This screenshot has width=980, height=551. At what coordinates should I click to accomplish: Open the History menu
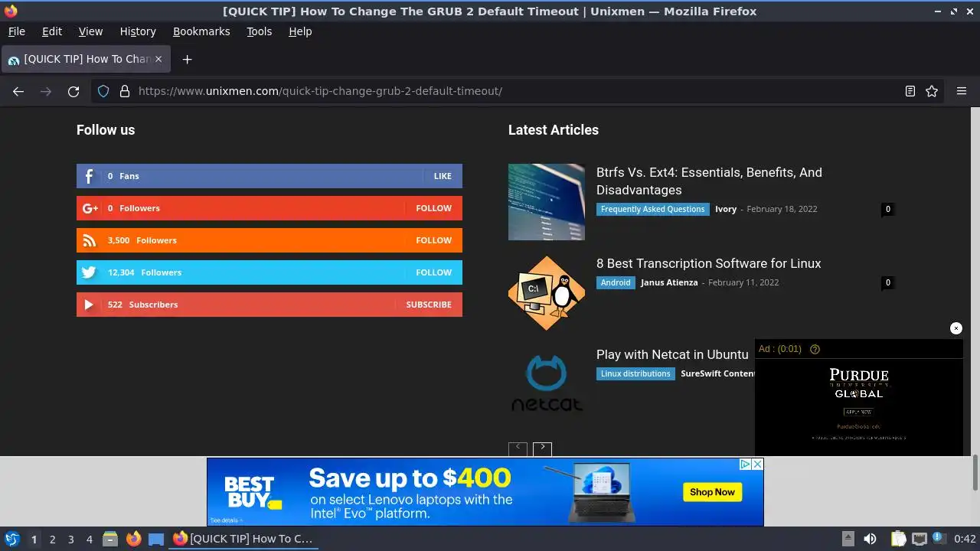pyautogui.click(x=138, y=31)
